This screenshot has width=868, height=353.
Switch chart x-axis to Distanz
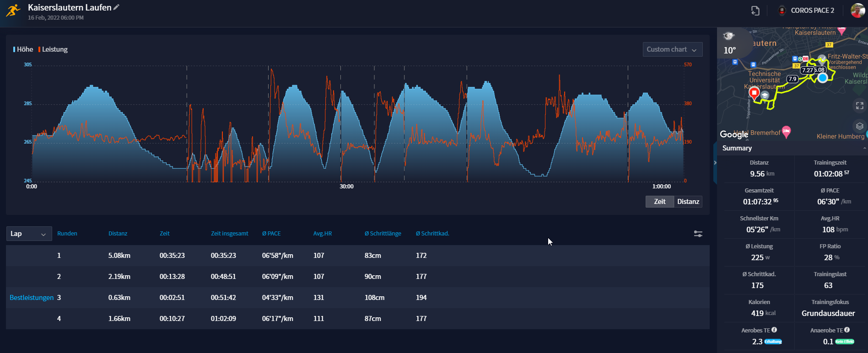pos(688,202)
